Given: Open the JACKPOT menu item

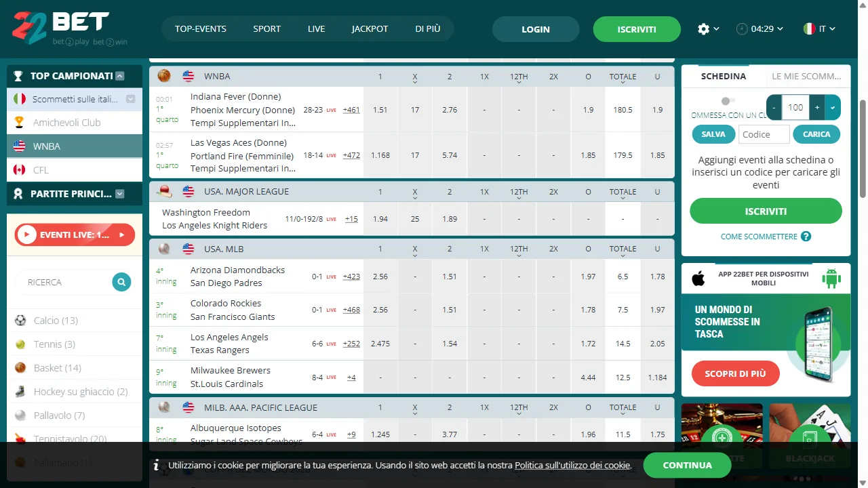Looking at the screenshot, I should pyautogui.click(x=370, y=29).
